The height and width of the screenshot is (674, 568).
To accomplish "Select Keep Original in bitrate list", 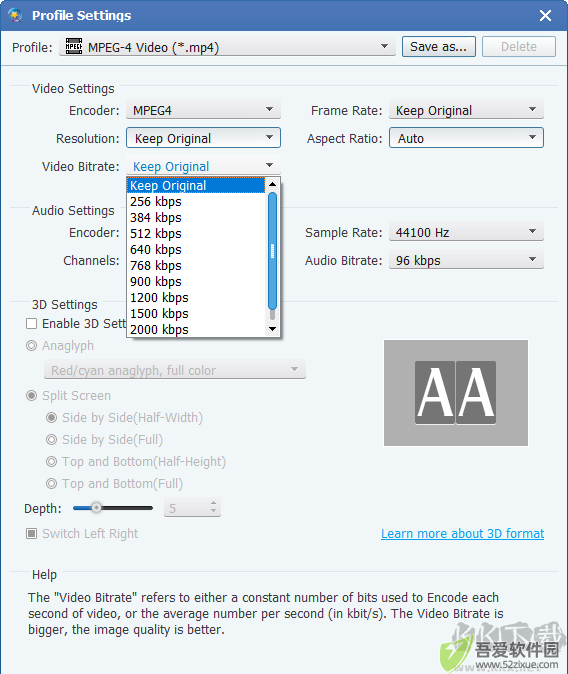I will 196,185.
